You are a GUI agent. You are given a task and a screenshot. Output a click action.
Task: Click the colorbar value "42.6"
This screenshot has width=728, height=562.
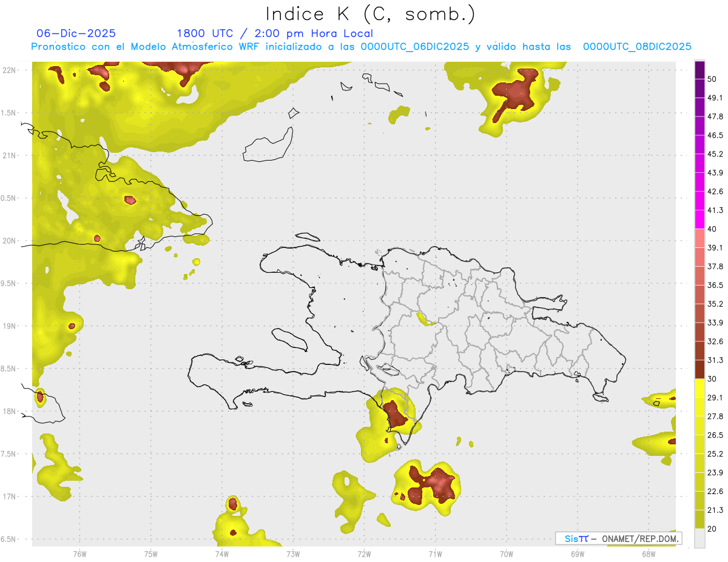(715, 192)
